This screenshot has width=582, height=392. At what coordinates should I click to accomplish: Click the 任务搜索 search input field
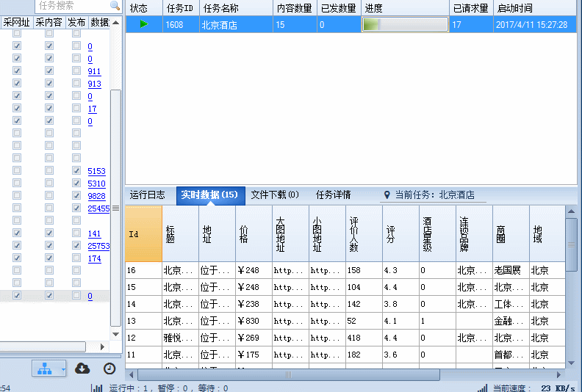[72, 6]
